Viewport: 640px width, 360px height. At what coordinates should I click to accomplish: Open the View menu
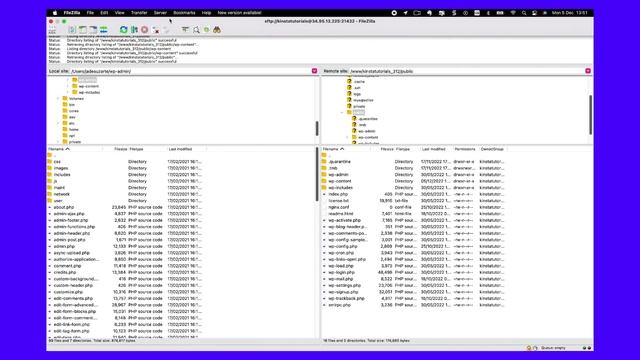(119, 13)
